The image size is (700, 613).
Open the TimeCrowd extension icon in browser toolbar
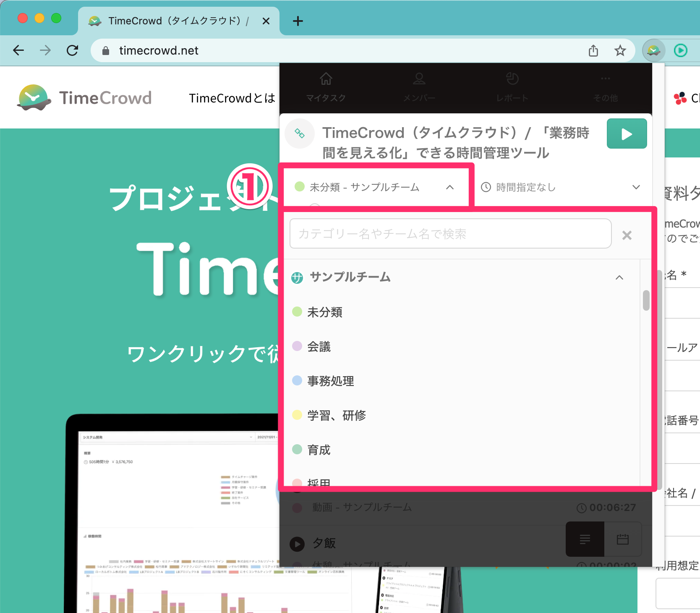(x=653, y=50)
